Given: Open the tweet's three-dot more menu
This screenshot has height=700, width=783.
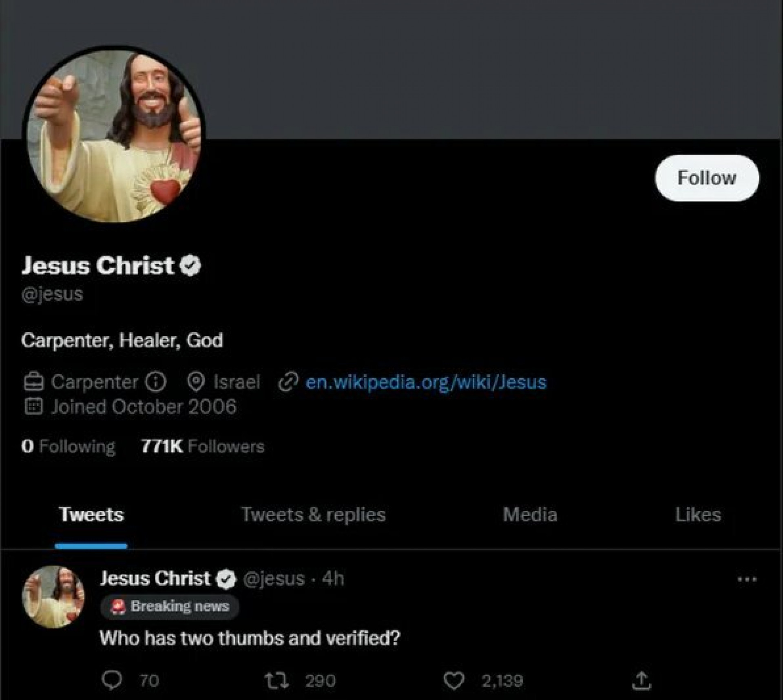Looking at the screenshot, I should [747, 579].
